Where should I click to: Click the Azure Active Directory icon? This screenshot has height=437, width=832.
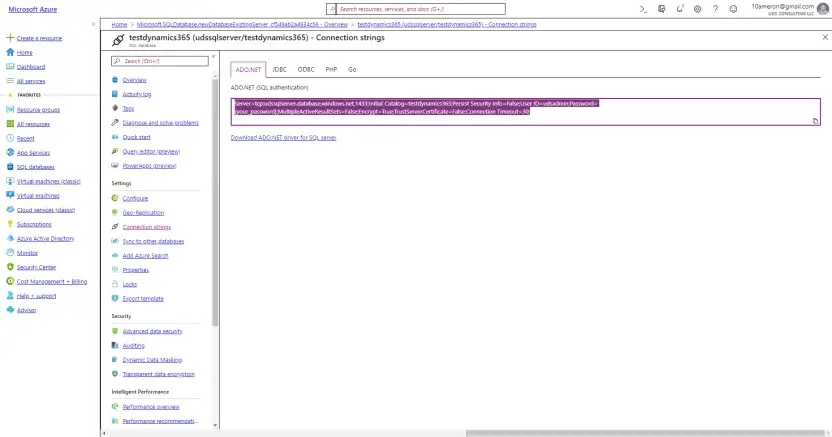[x=10, y=238]
